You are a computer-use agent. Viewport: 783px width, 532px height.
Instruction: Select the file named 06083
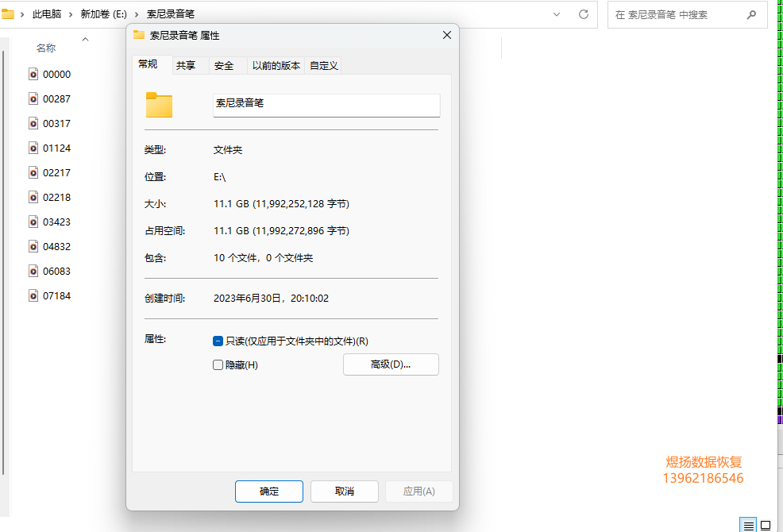(x=57, y=272)
